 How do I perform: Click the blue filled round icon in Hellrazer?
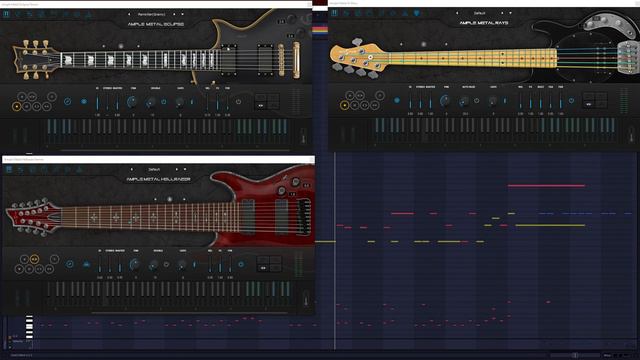tap(87, 264)
